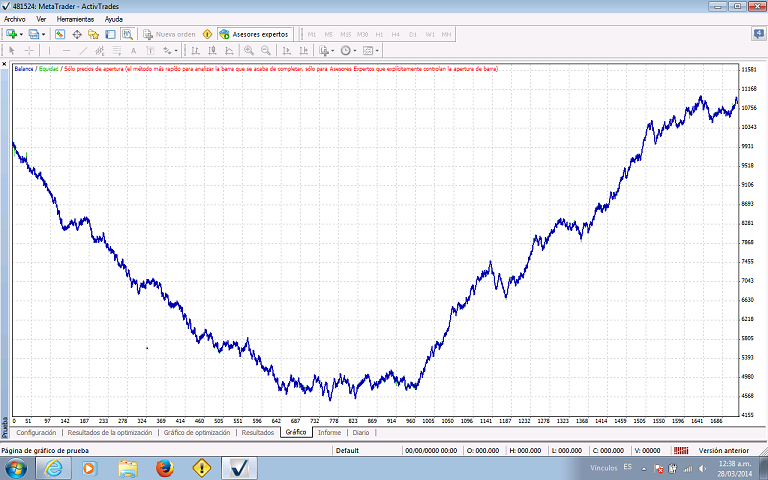Viewport: 768px width, 480px height.
Task: Open the Ayuda menu
Action: coord(114,19)
